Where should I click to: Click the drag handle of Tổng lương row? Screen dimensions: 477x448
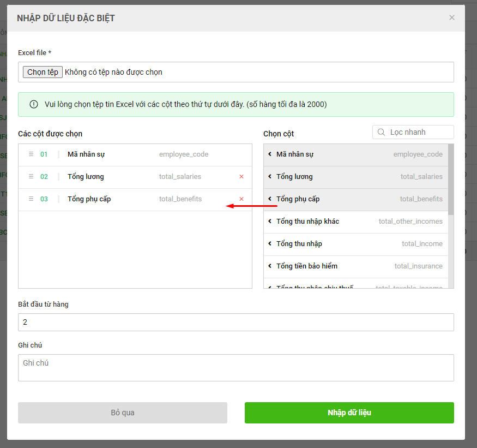[x=31, y=176]
